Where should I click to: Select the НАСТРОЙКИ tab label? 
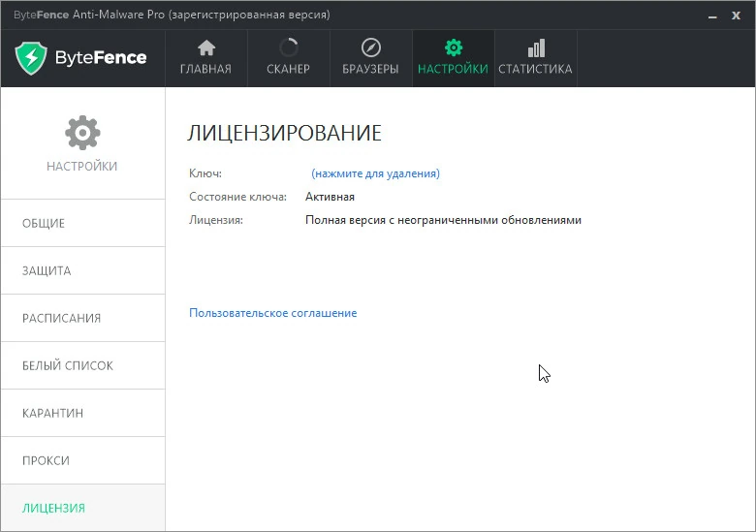point(454,69)
